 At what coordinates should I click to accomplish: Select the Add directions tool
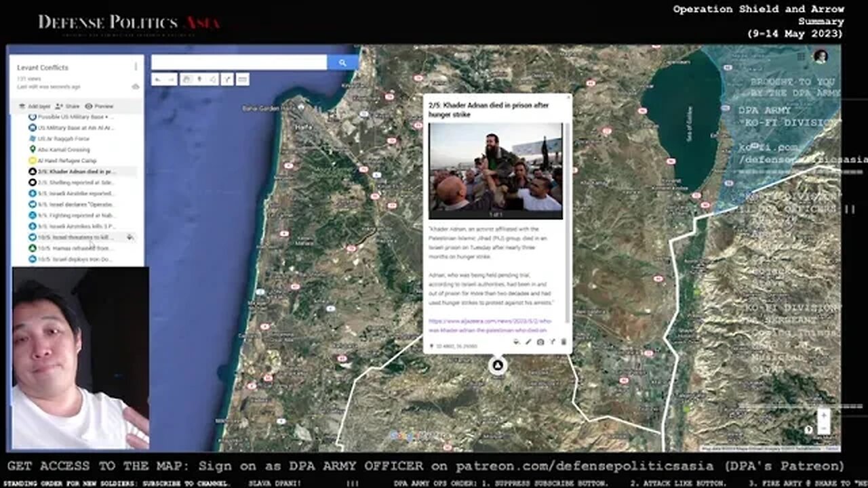229,79
